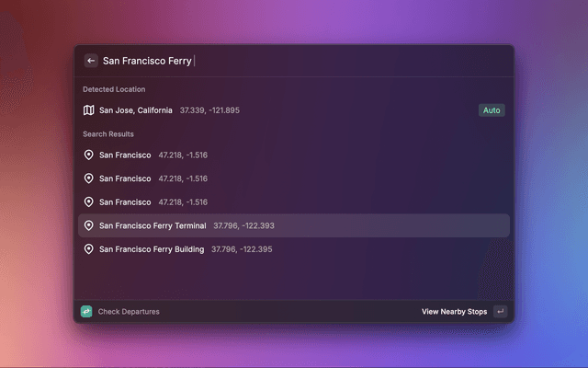
Task: Focus the San Francisco Ferry search field
Action: point(276,61)
